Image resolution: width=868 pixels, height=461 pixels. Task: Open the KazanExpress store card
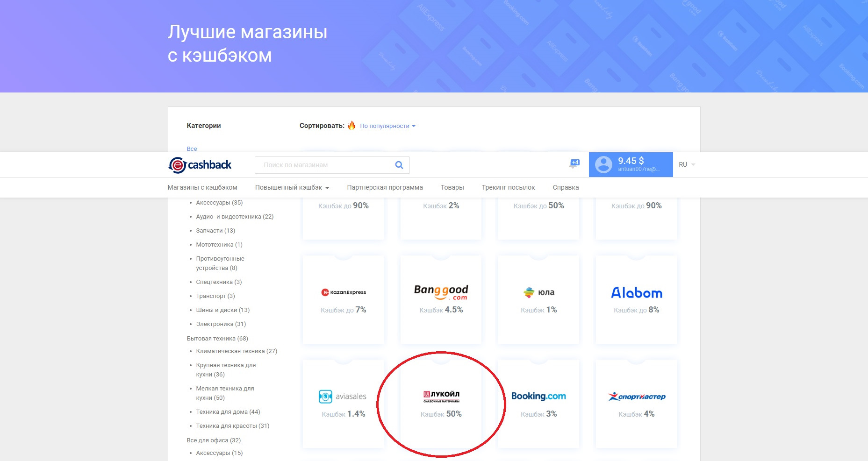coord(344,299)
